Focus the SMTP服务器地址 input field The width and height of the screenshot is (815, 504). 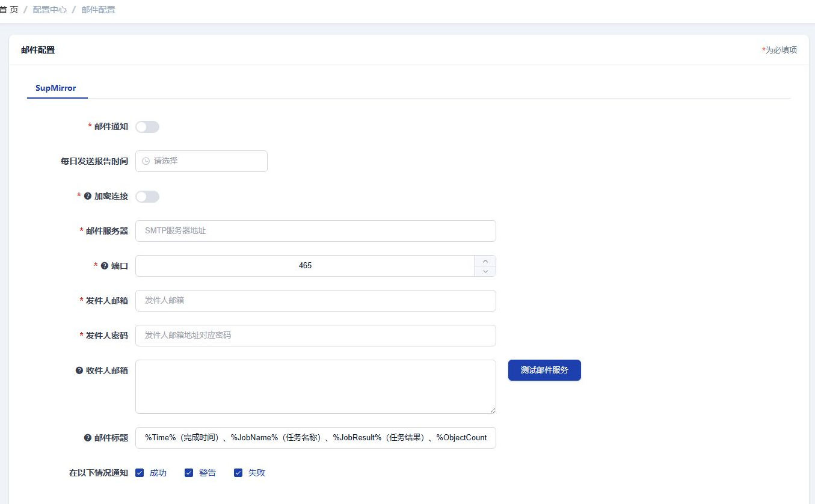(316, 231)
